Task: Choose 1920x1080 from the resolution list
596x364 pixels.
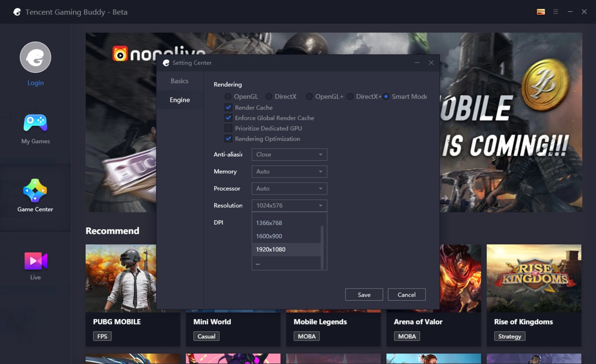Action: [x=271, y=249]
